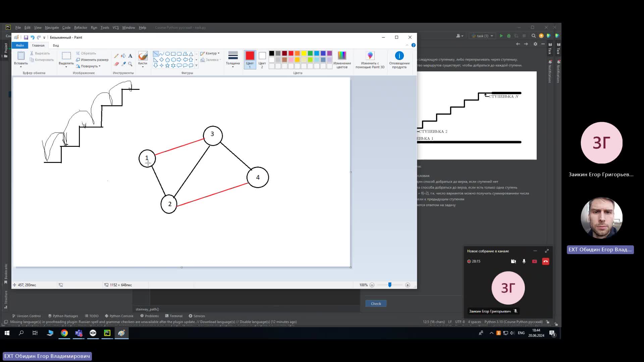Select the Color picker eyedropper tool

(x=123, y=64)
